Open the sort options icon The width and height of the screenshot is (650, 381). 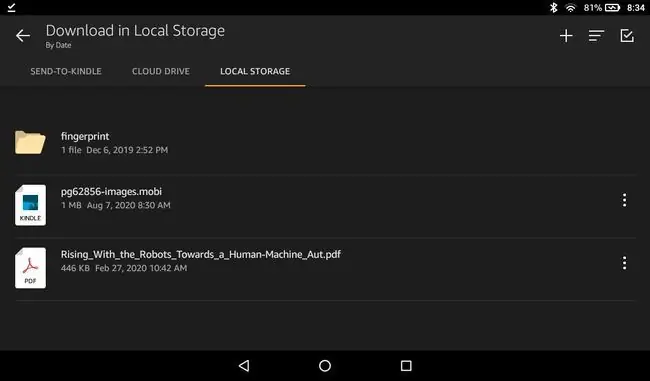coord(596,36)
